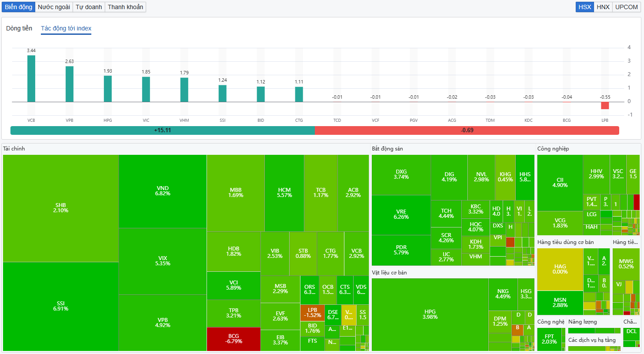Show the Dòng tiền chart view
This screenshot has height=354, width=644.
click(x=19, y=28)
